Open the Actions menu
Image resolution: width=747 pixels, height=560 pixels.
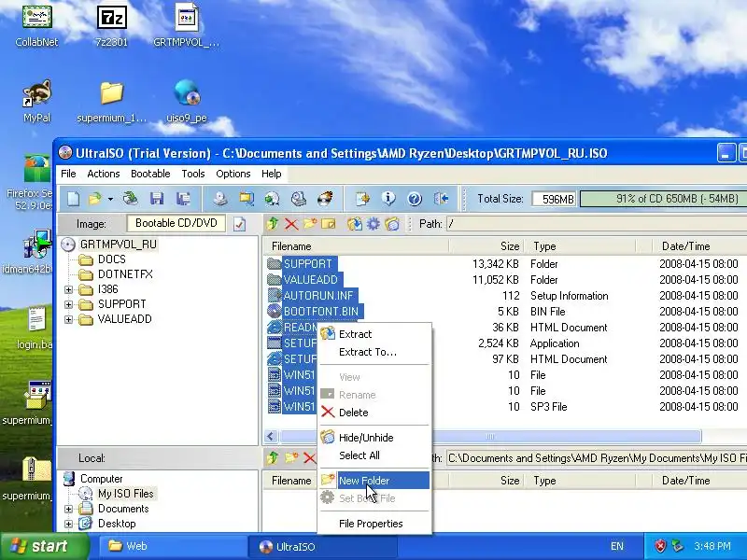[x=104, y=174]
